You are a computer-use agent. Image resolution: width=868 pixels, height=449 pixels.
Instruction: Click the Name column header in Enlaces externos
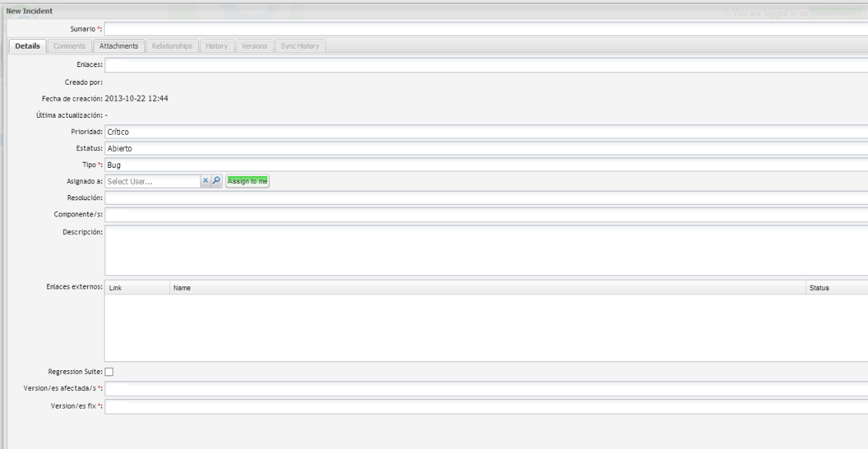[x=182, y=288]
